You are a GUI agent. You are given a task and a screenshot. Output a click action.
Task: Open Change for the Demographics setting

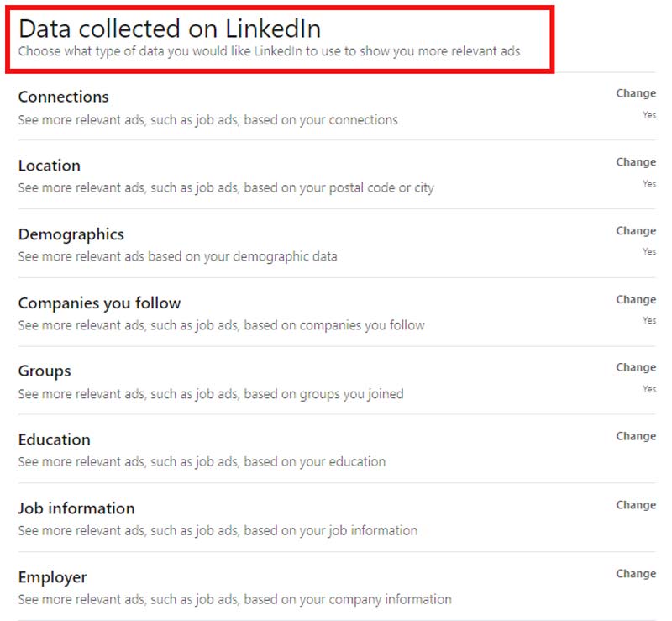coord(635,231)
